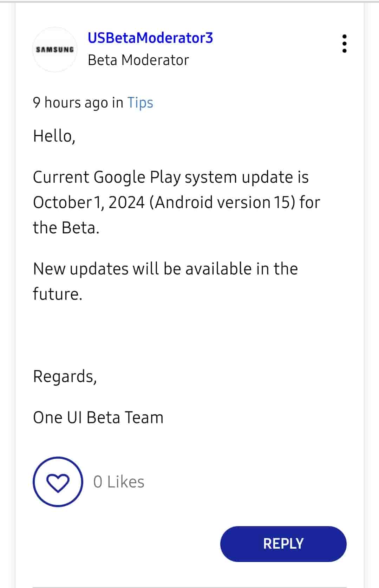View the 0 Likes count

119,482
